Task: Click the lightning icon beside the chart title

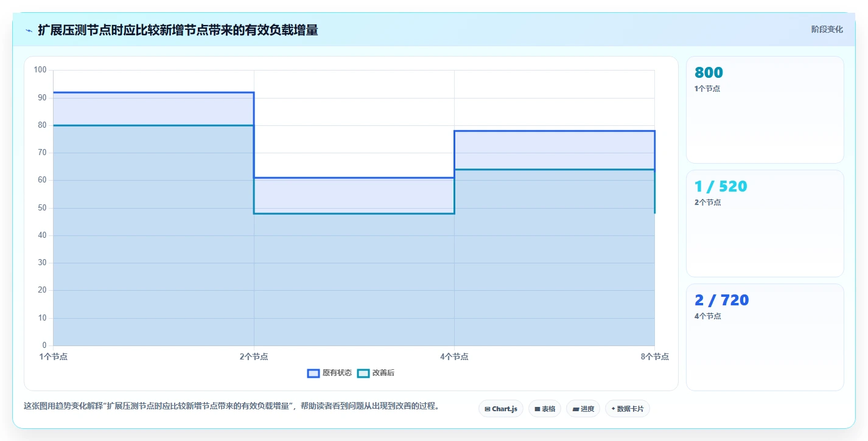Action: [29, 30]
